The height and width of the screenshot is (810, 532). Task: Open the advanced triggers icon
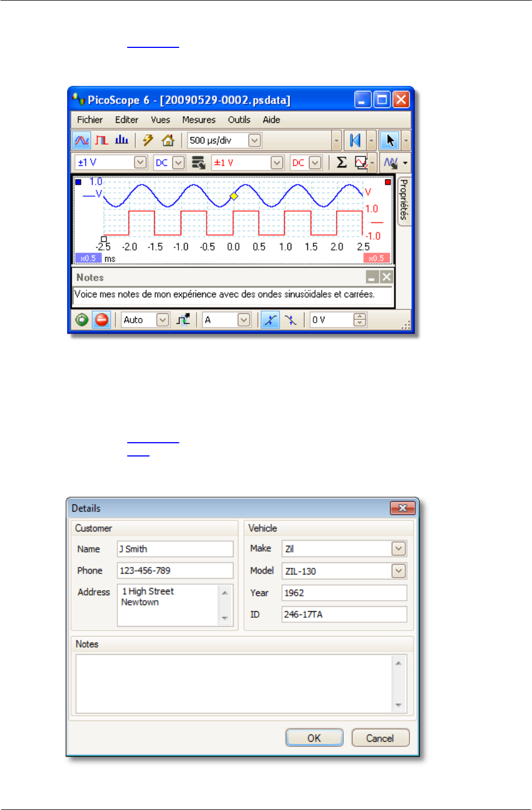pyautogui.click(x=183, y=319)
